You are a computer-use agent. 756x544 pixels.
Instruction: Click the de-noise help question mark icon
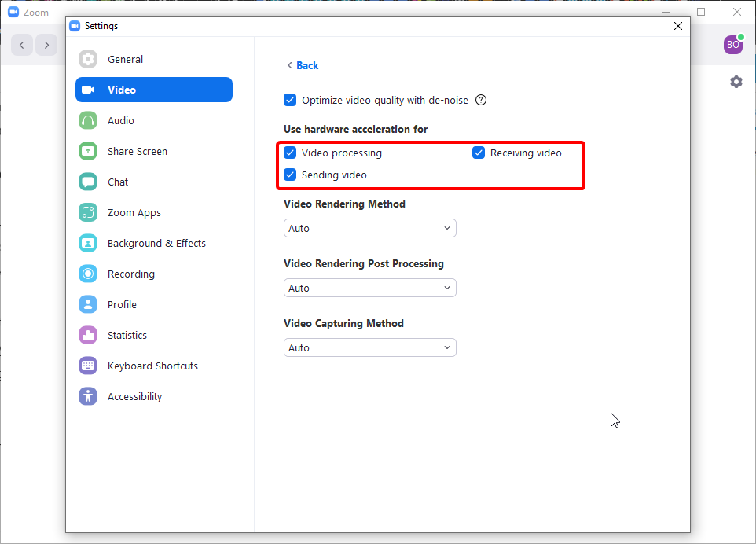(481, 100)
